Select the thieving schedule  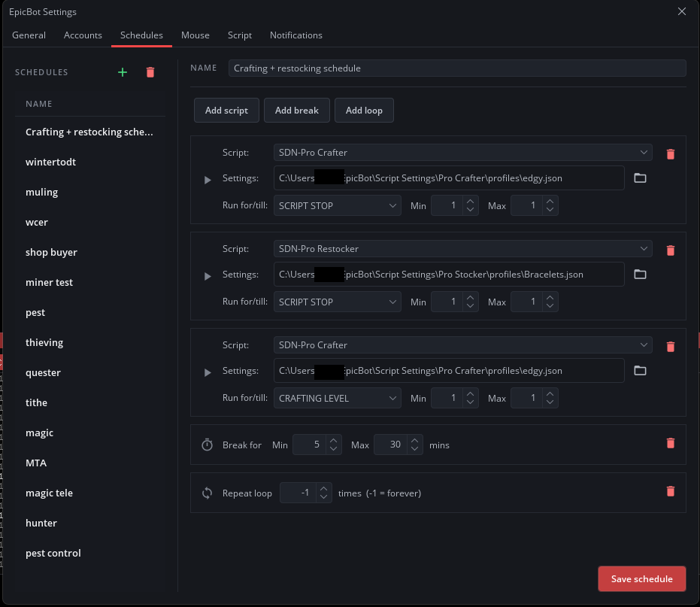[x=89, y=342]
